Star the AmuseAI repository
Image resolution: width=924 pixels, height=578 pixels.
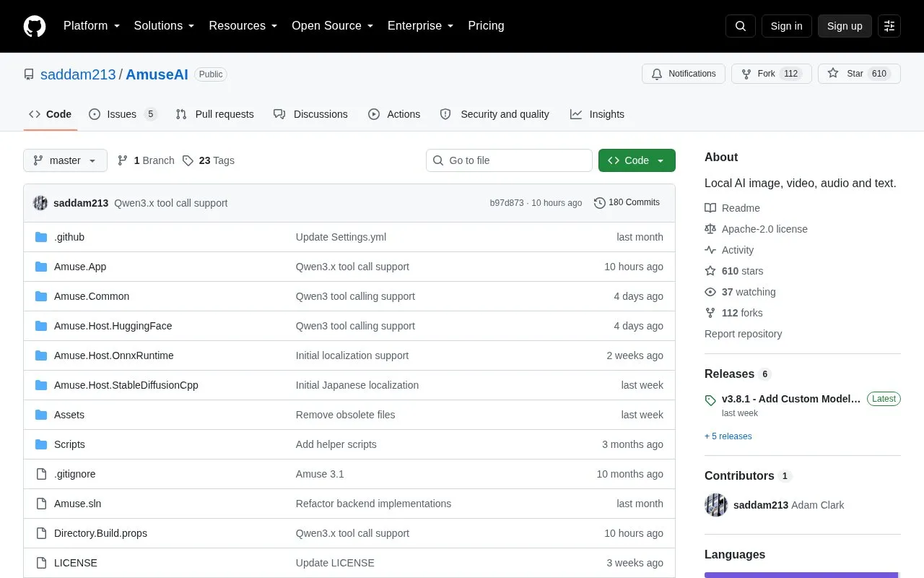pyautogui.click(x=859, y=74)
